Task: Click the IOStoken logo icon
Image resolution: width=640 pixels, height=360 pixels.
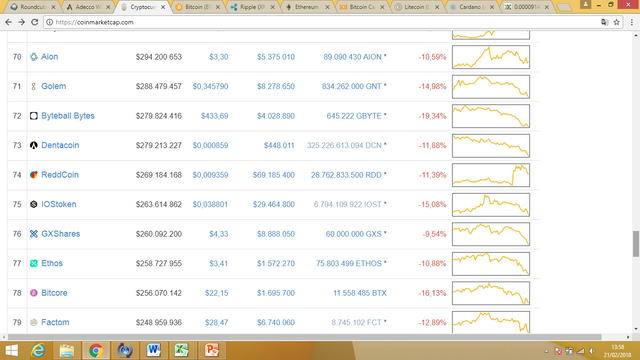Action: 34,204
